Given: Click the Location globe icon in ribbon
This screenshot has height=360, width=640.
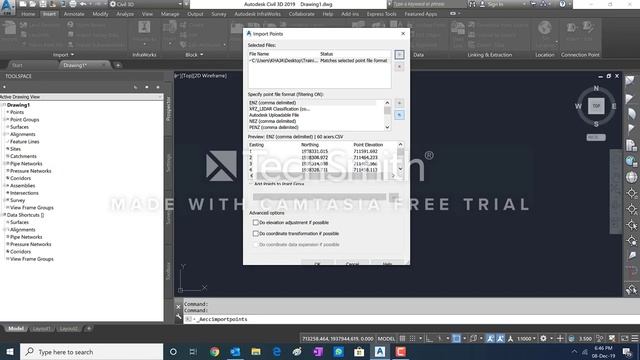Looking at the screenshot, I should [544, 28].
